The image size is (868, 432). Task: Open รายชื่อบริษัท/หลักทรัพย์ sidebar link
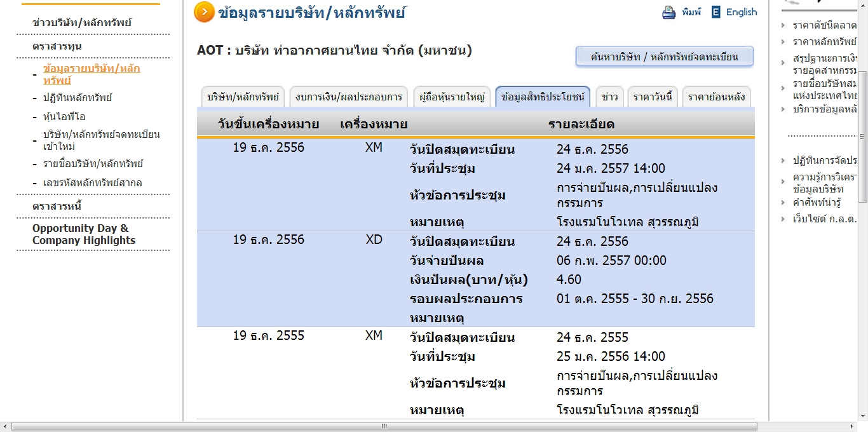[x=93, y=164]
